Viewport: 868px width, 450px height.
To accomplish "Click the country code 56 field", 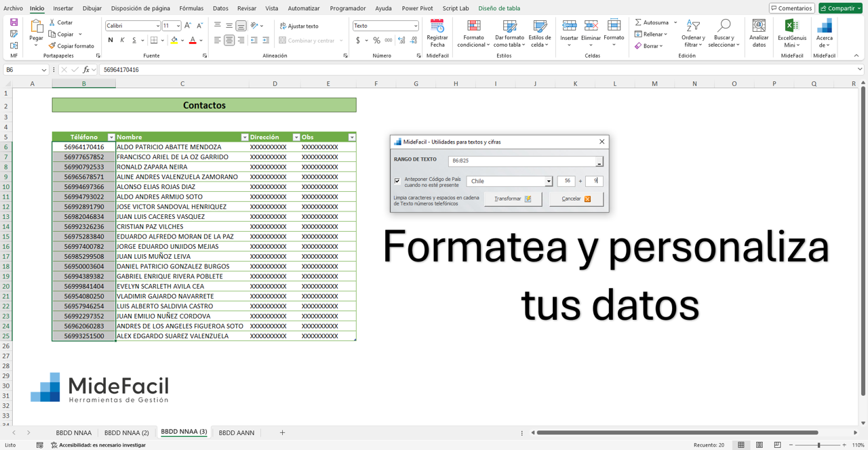I will tap(566, 181).
